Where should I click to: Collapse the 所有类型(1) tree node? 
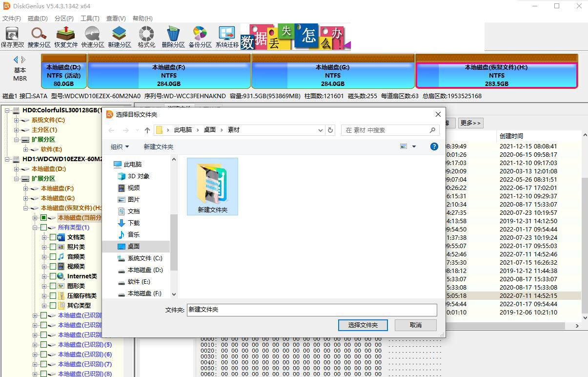click(x=35, y=228)
